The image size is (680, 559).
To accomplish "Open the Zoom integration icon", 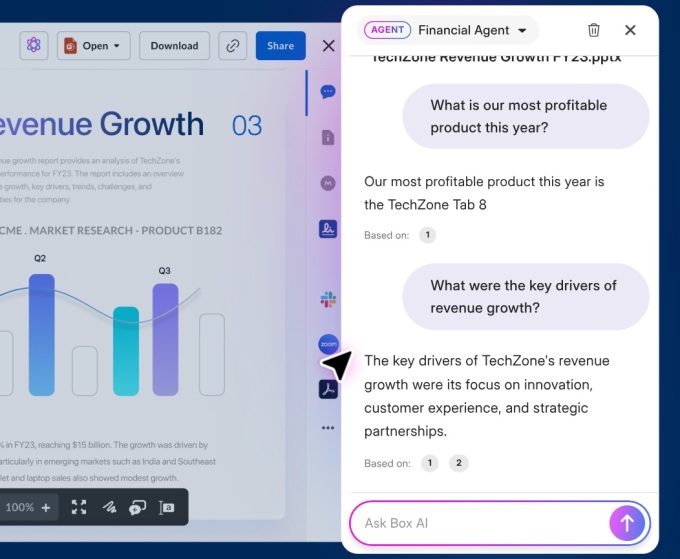I will click(328, 344).
